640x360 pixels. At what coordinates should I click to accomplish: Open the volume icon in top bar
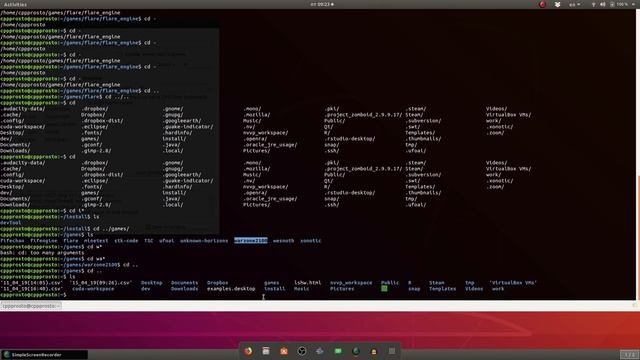point(602,4)
